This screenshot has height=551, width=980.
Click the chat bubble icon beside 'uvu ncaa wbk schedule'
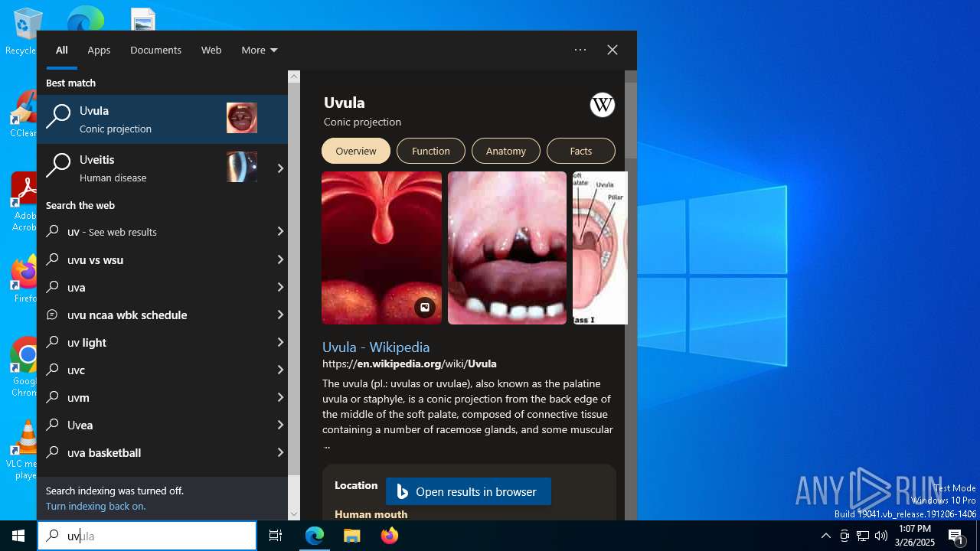tap(53, 315)
